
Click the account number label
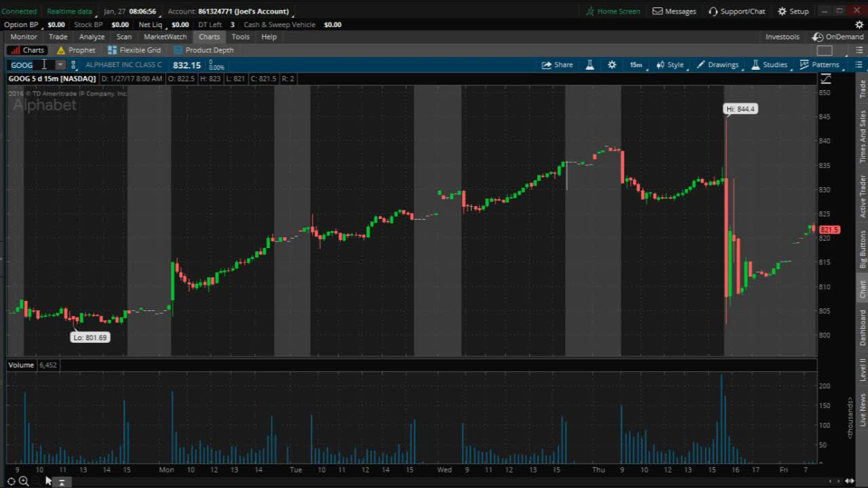228,11
